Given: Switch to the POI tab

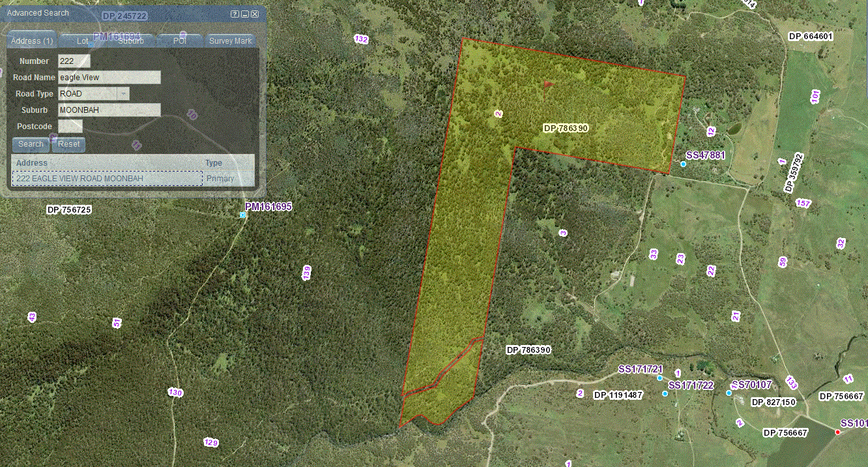Looking at the screenshot, I should click(x=179, y=40).
